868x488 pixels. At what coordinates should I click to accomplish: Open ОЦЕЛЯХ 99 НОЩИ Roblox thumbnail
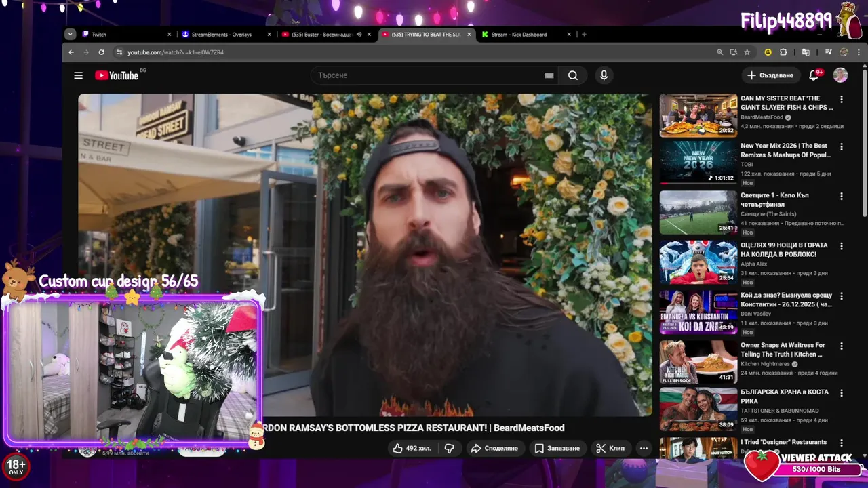(698, 262)
